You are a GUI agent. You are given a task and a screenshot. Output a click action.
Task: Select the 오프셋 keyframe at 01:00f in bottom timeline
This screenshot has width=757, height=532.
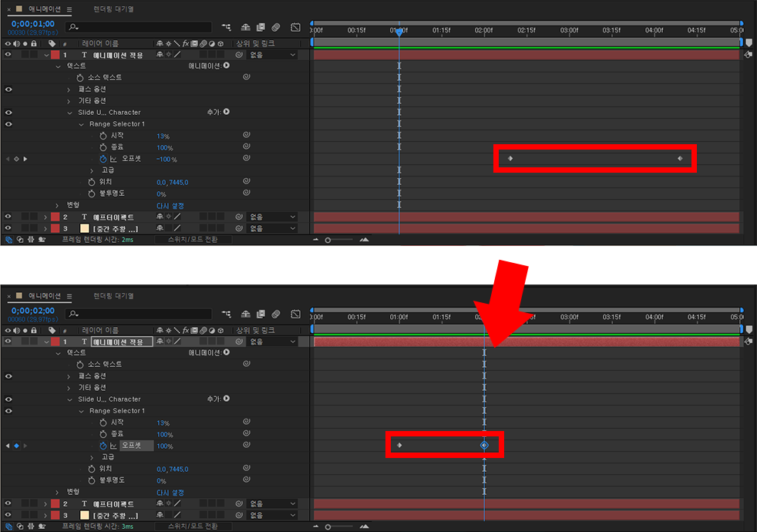(399, 445)
